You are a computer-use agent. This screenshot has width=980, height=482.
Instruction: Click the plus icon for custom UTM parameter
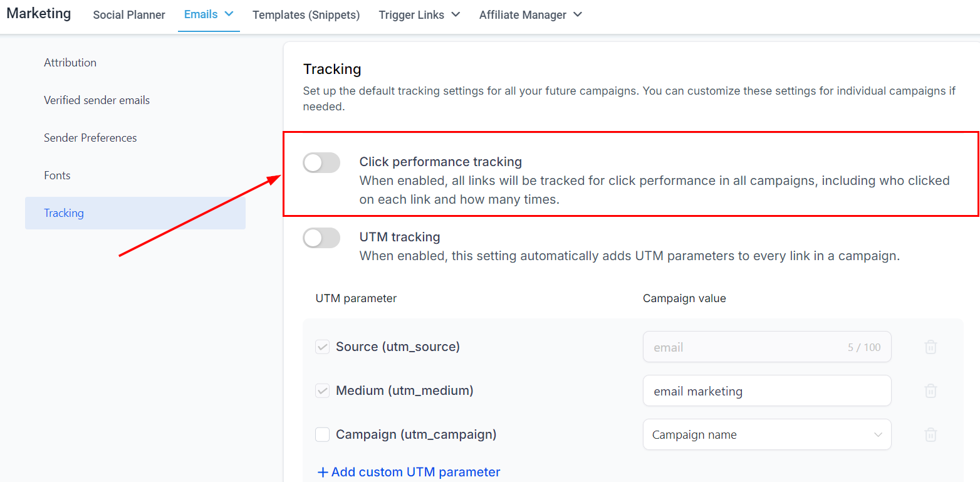click(x=323, y=473)
